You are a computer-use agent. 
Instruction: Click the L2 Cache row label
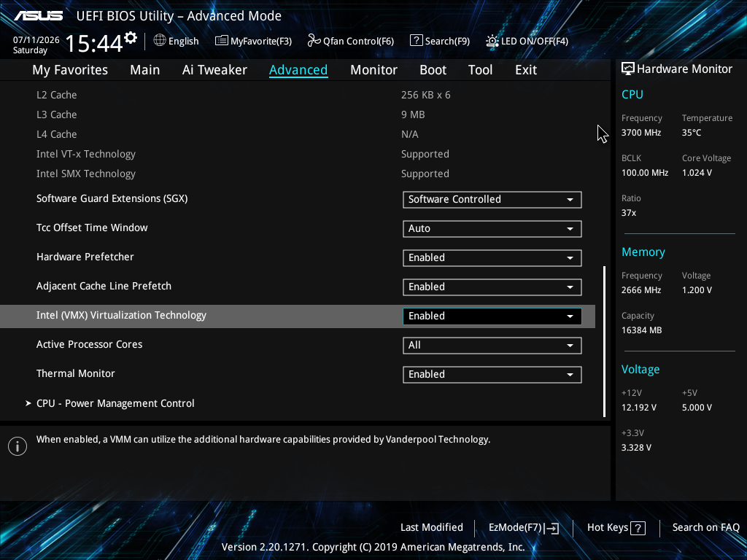(x=57, y=95)
